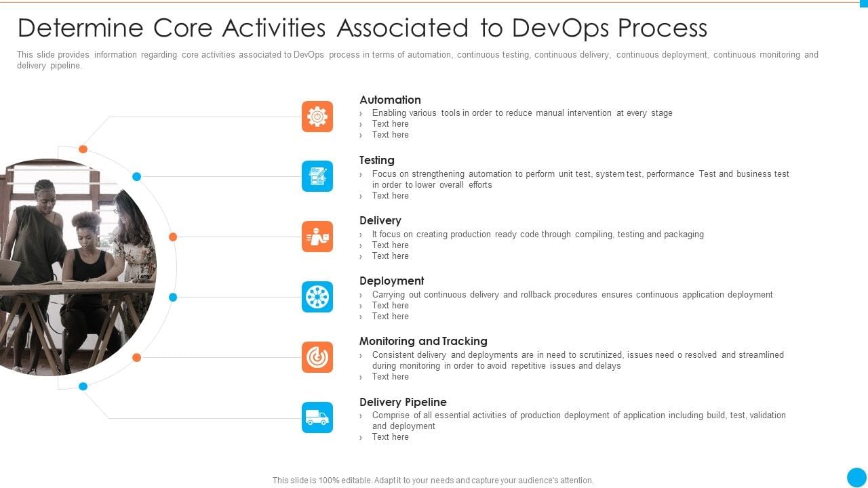Click the last 'Text here' under Deployment

[x=391, y=317]
